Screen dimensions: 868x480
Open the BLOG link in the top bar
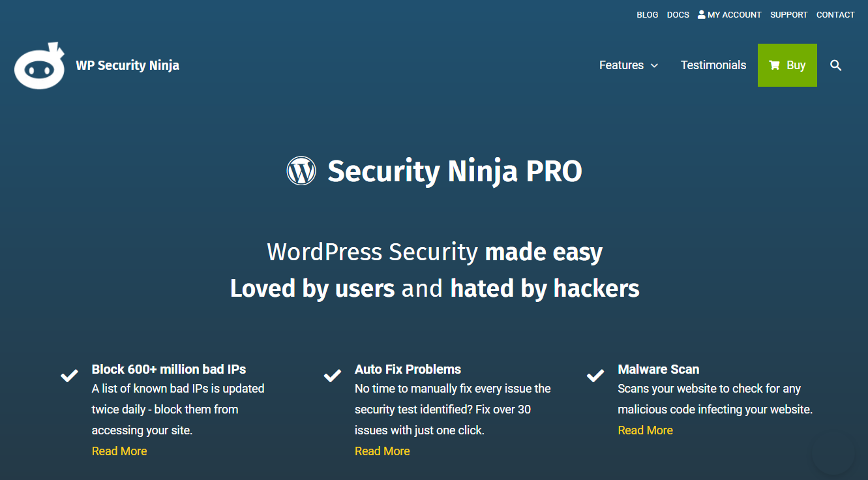[x=648, y=14]
